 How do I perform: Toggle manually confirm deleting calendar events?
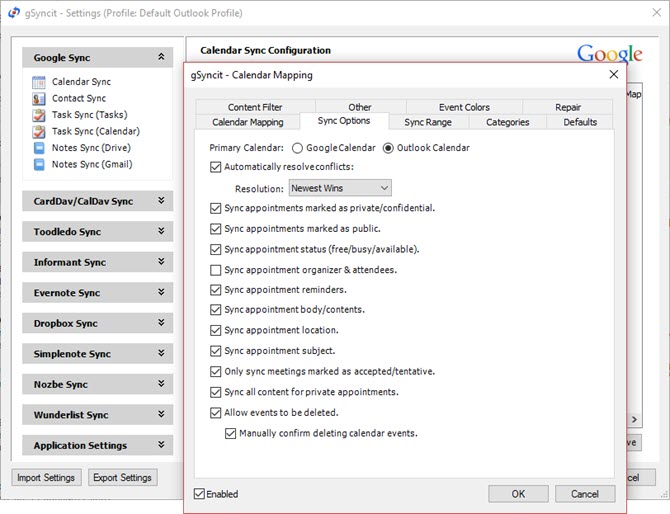click(230, 434)
